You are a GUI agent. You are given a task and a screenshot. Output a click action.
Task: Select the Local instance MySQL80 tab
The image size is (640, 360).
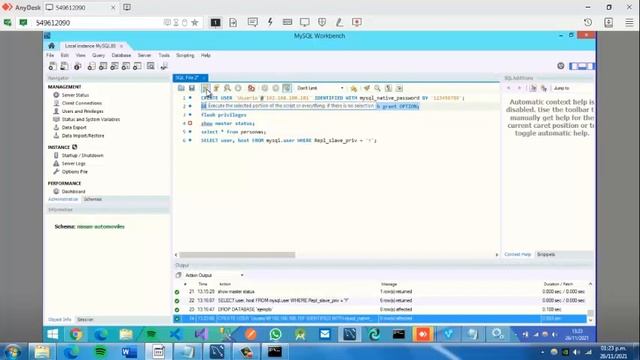90,46
